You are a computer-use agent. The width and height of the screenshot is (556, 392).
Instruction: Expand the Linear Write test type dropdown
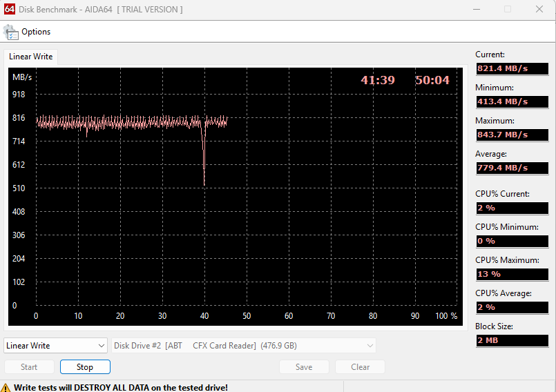coord(56,346)
